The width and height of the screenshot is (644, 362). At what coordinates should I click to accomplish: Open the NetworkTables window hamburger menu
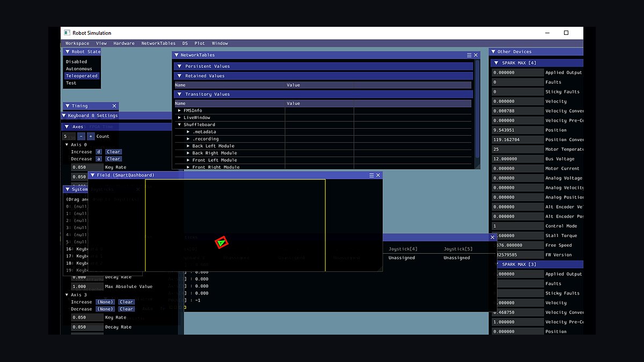click(469, 55)
